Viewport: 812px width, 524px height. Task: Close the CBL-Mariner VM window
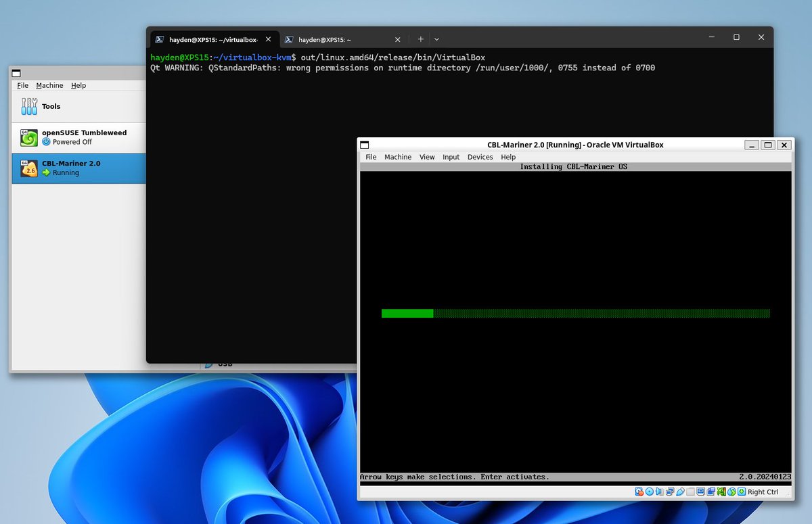[784, 145]
